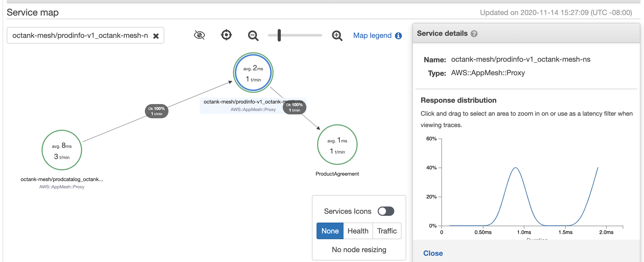Select the ProductAgreement node circle
The height and width of the screenshot is (262, 644).
[x=337, y=144]
